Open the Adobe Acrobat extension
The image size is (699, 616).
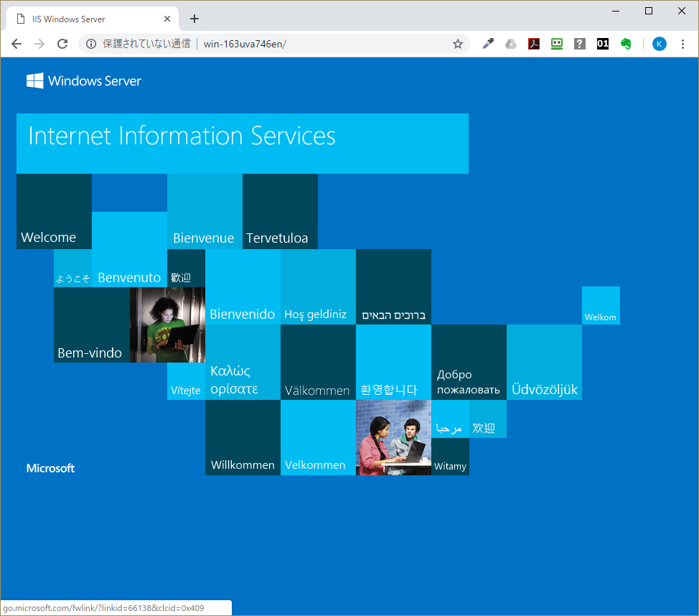[534, 44]
